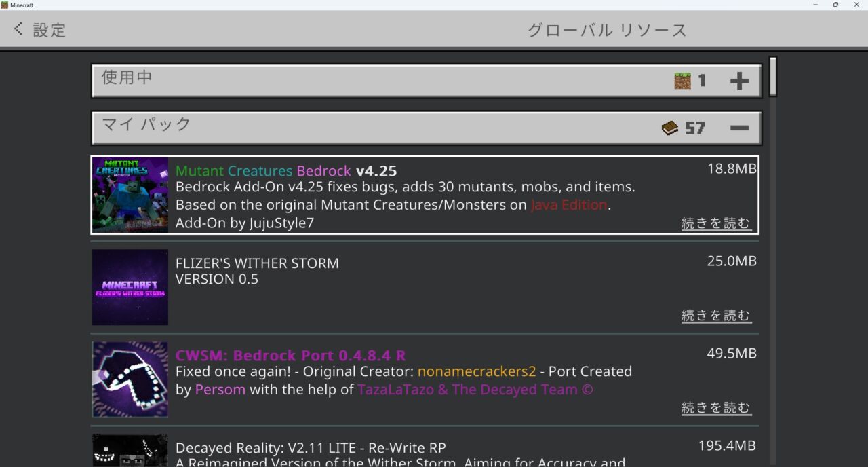The width and height of the screenshot is (868, 467).
Task: Collapse the マイ パック section with the minus icon
Action: [739, 128]
